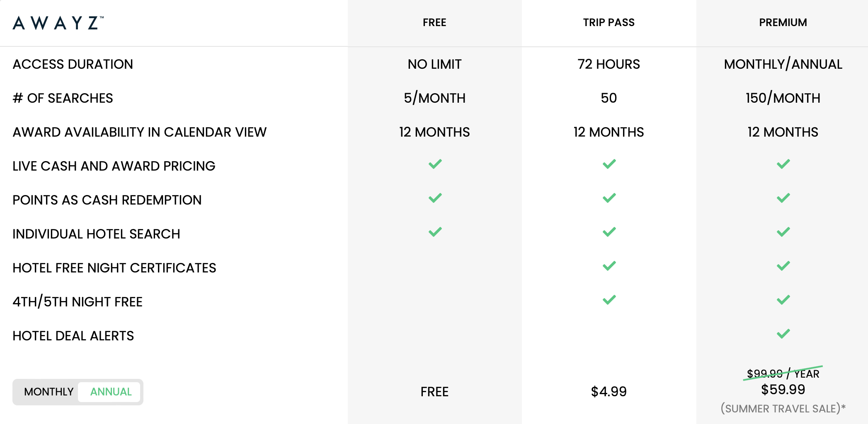
Task: Click the Free plan price label
Action: pyautogui.click(x=434, y=392)
